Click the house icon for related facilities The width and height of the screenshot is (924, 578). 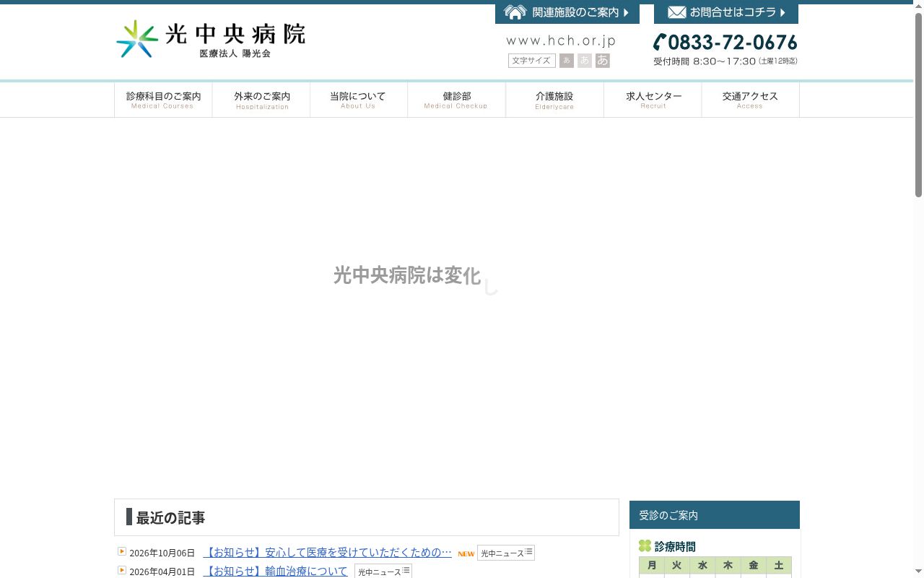[x=515, y=12]
